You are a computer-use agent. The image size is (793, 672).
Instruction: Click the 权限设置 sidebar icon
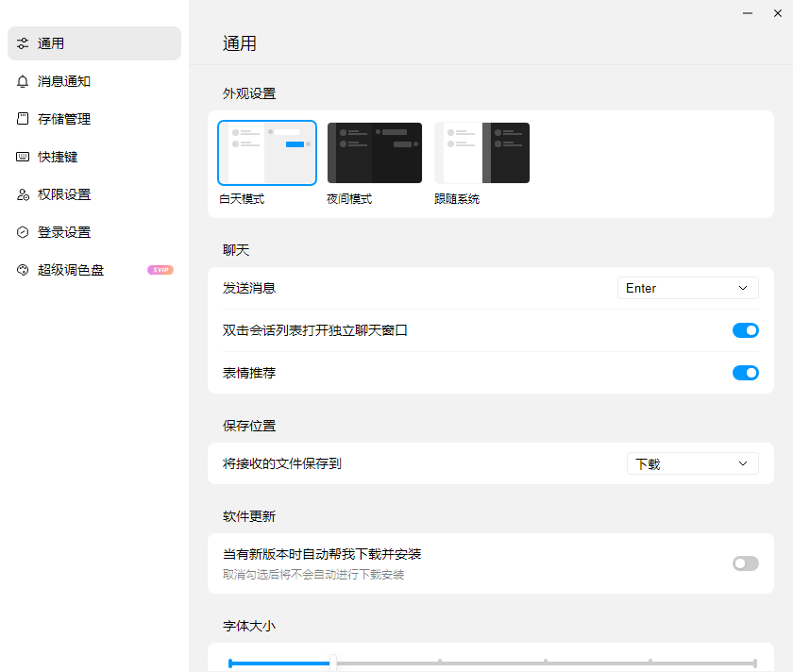[23, 194]
